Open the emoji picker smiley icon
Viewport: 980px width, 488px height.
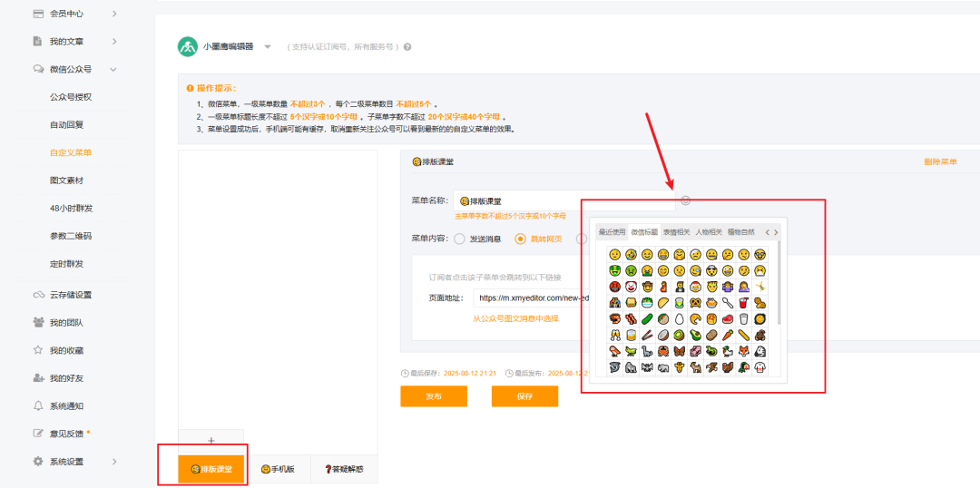[686, 200]
